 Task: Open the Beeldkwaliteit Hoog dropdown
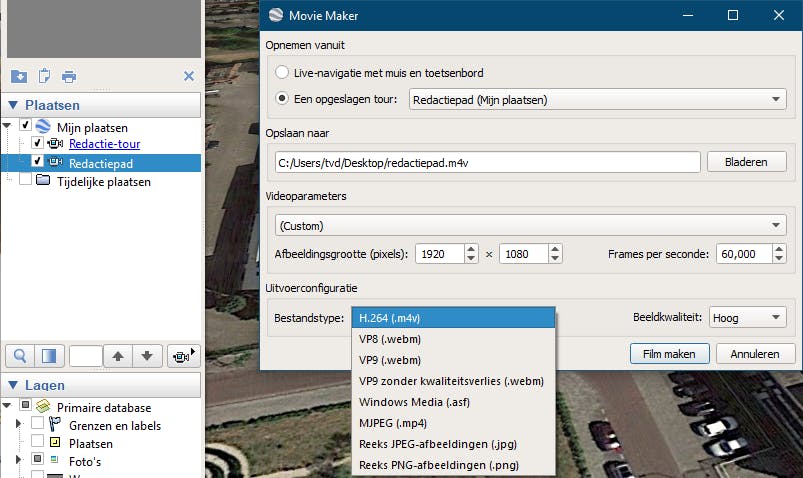pyautogui.click(x=748, y=318)
